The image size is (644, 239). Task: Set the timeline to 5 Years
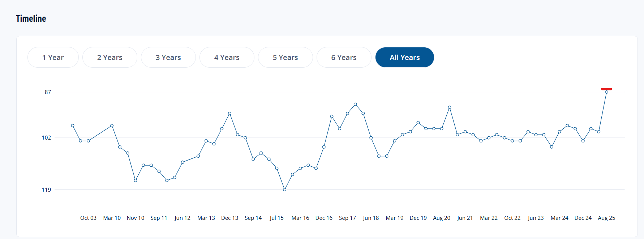point(285,57)
